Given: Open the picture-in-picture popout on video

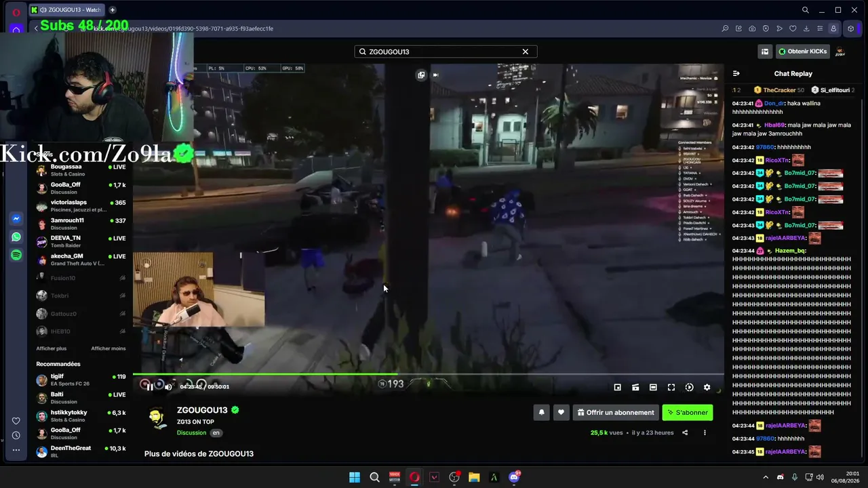Looking at the screenshot, I should tap(421, 75).
